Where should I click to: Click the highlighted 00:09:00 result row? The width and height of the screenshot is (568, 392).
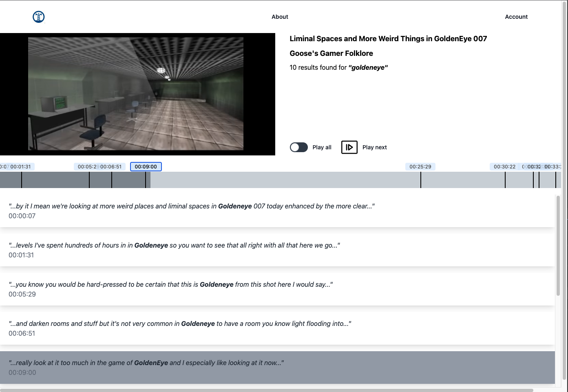click(277, 368)
